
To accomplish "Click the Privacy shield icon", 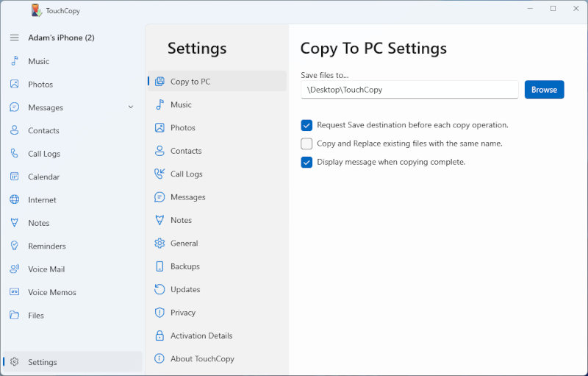I will (x=159, y=312).
